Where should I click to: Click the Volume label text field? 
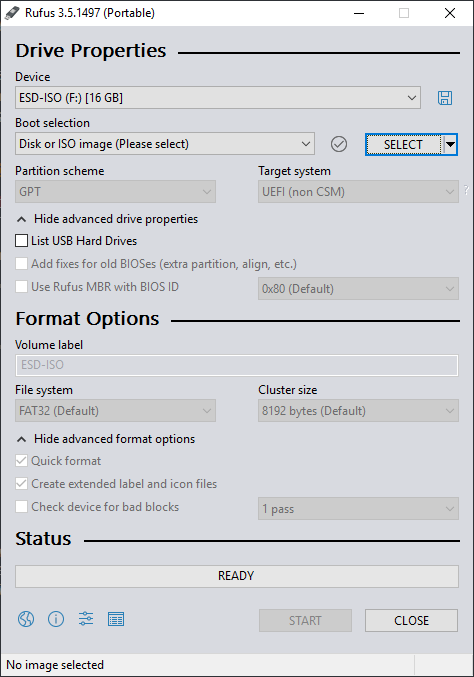tap(237, 365)
